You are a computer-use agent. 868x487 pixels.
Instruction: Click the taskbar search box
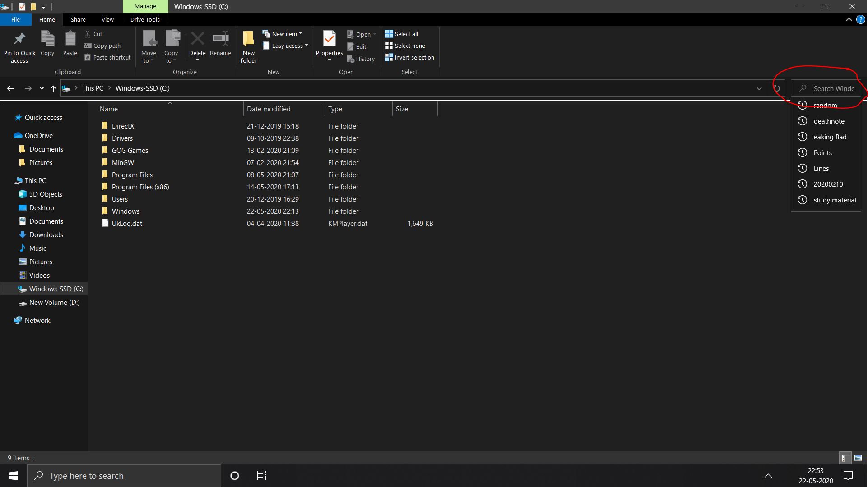tap(124, 476)
